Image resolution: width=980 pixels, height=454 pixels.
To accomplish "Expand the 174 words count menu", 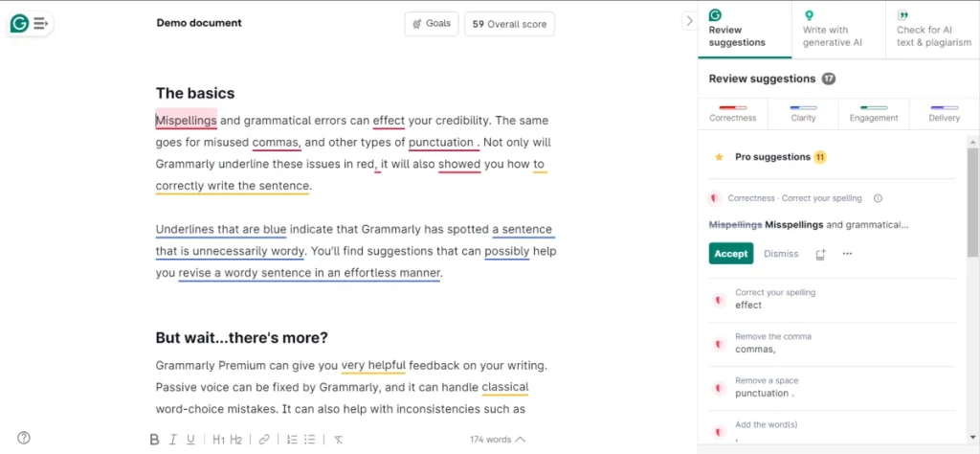I will pyautogui.click(x=498, y=440).
